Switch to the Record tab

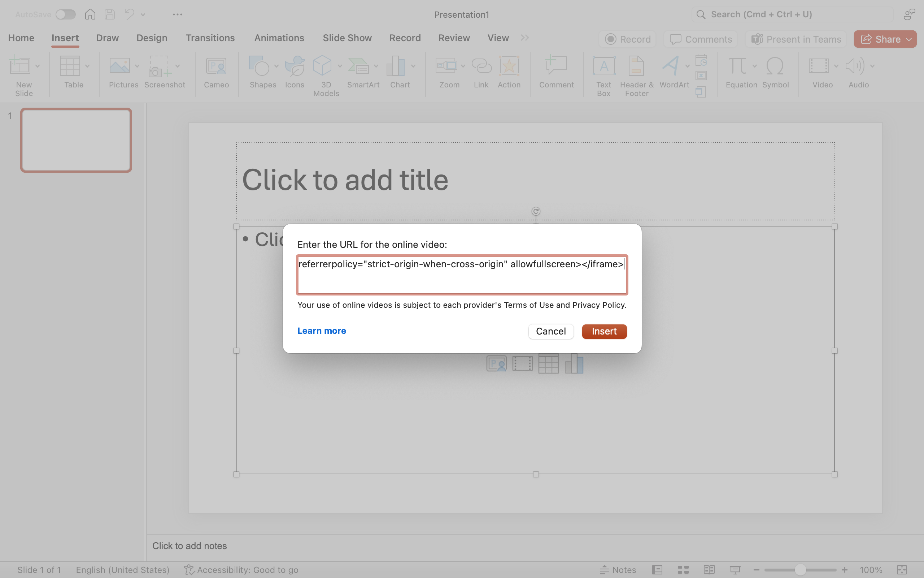pos(405,38)
